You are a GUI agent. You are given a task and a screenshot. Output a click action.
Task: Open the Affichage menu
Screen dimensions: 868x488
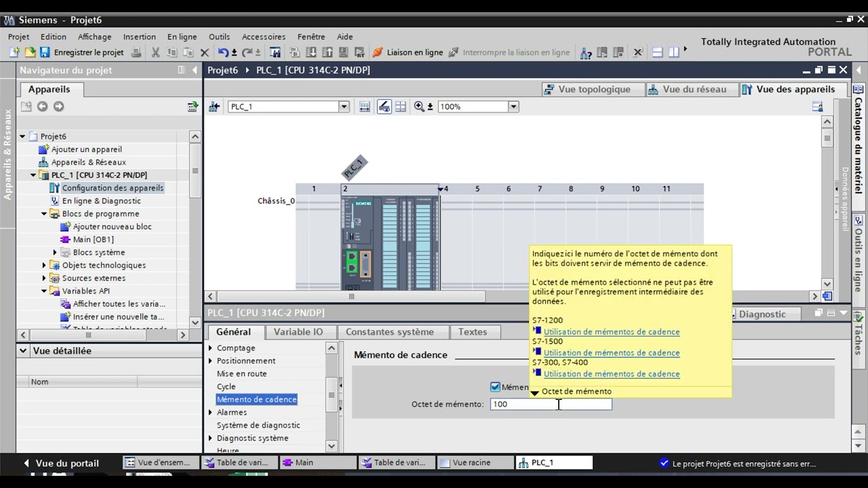[x=94, y=37]
